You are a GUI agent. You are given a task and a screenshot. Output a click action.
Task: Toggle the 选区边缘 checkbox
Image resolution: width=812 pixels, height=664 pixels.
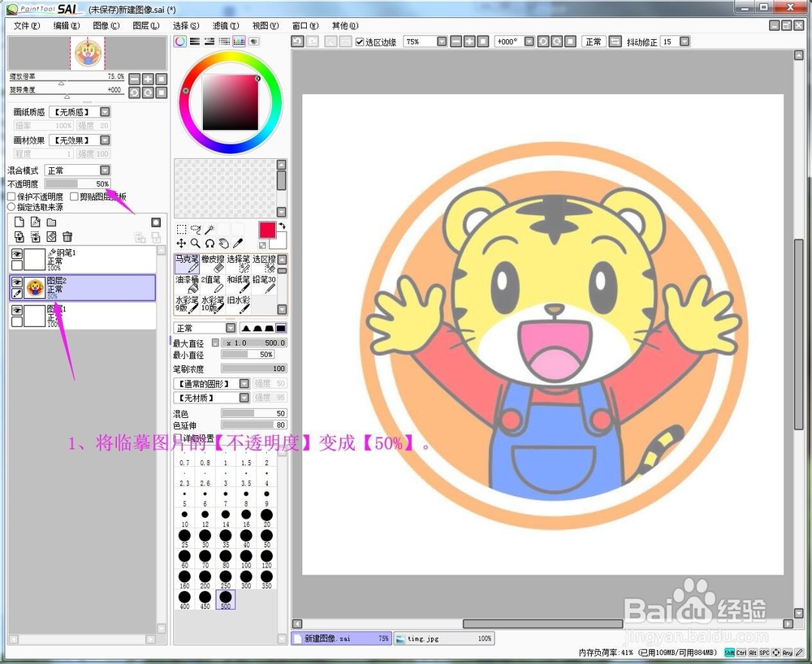click(360, 42)
